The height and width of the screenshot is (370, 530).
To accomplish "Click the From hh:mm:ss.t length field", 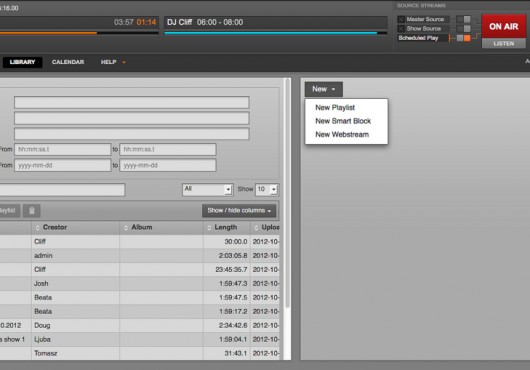I will [x=63, y=149].
